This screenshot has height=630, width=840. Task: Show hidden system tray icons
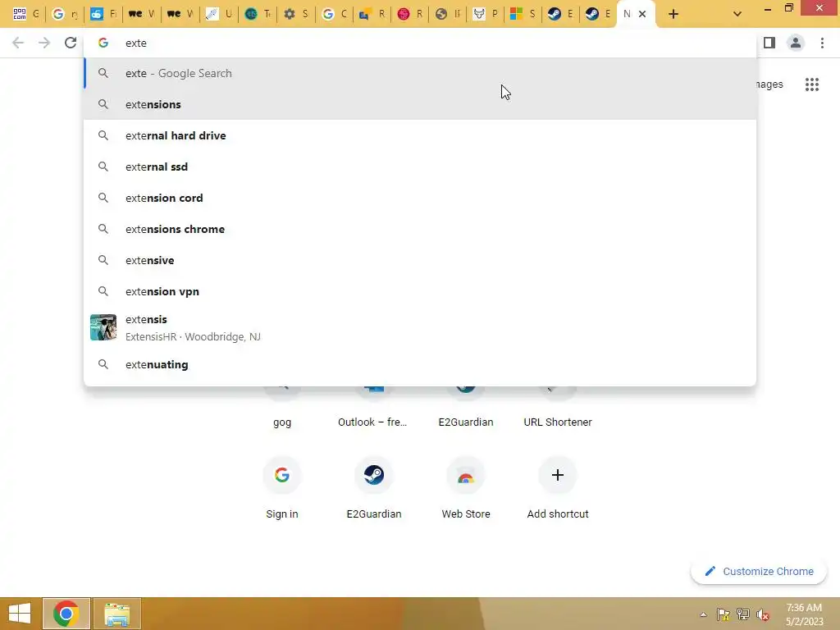[x=703, y=614]
